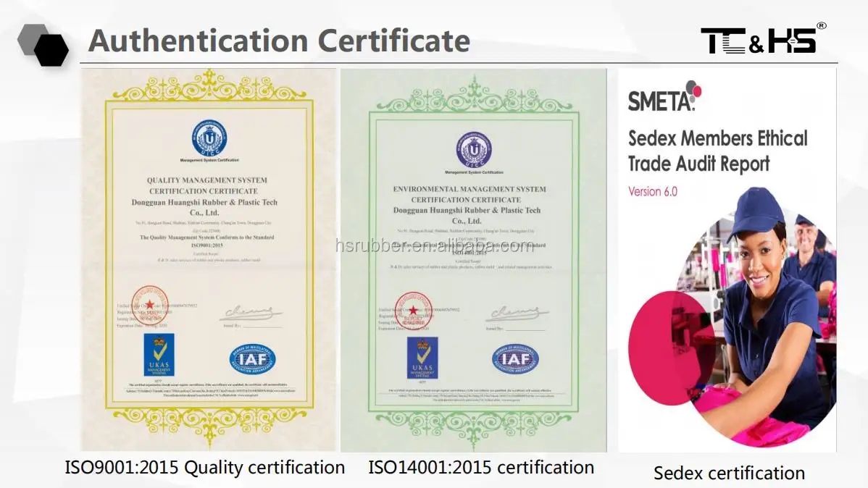Image resolution: width=868 pixels, height=488 pixels.
Task: Click the 'Version 6.0' text
Action: 653,191
